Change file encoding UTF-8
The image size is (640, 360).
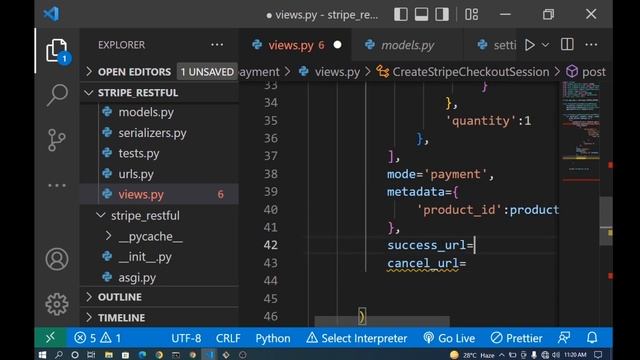tap(186, 338)
